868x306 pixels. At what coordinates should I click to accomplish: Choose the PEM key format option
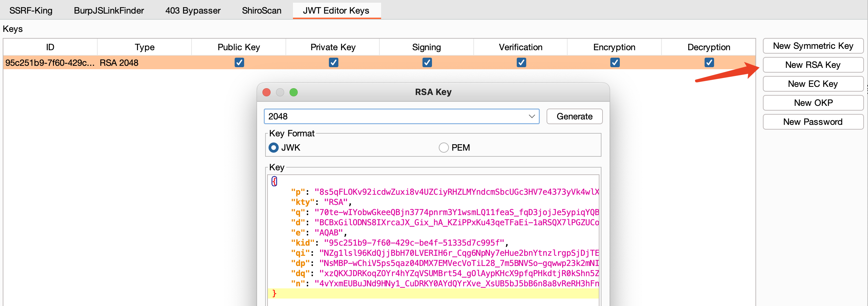[x=443, y=148]
